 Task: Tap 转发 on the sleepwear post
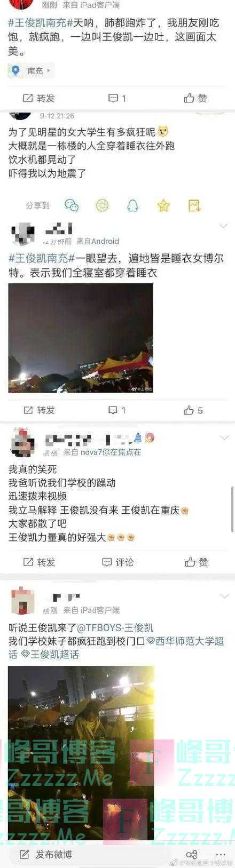pos(39,410)
